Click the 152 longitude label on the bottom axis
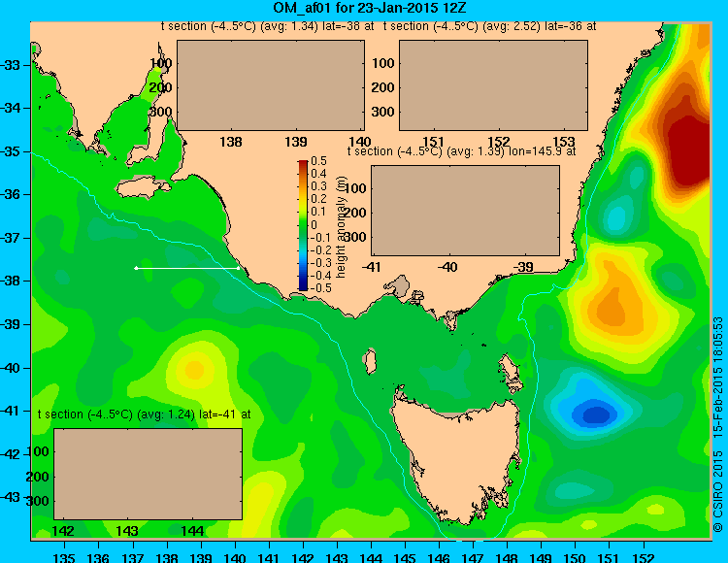This screenshot has width=728, height=563. pos(643,557)
